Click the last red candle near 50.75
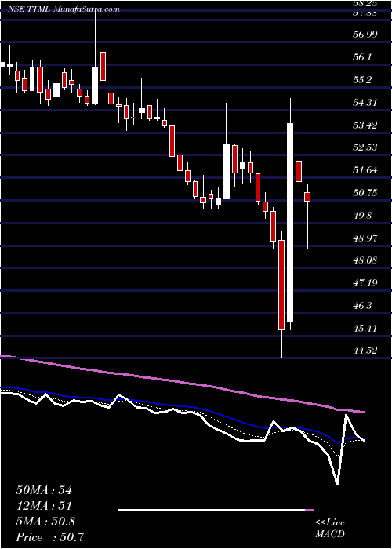 pyautogui.click(x=307, y=197)
